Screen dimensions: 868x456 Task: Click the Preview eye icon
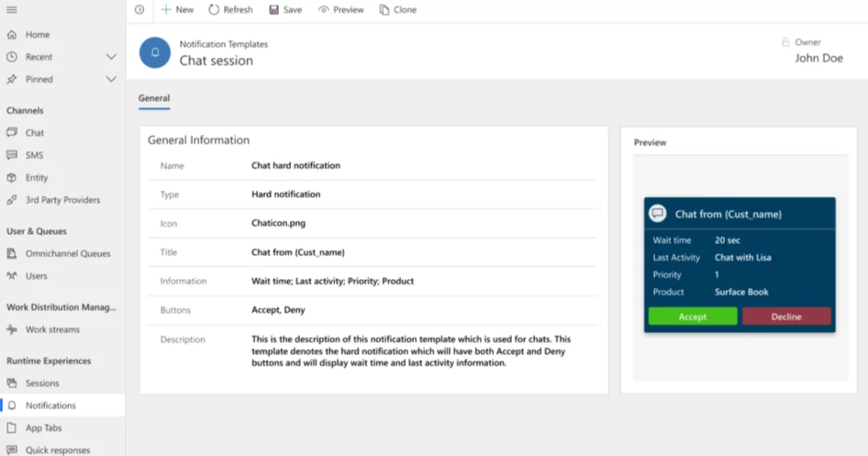point(324,9)
